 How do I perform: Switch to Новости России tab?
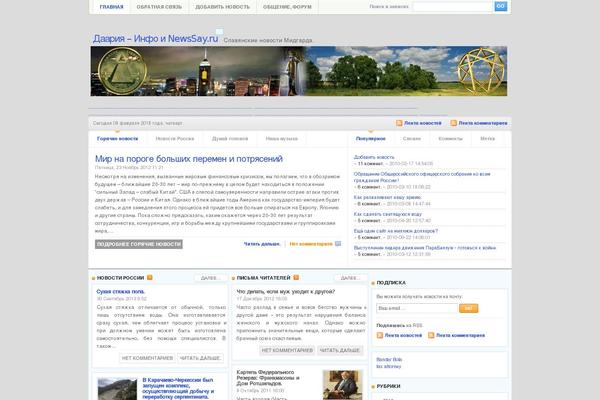[175, 139]
